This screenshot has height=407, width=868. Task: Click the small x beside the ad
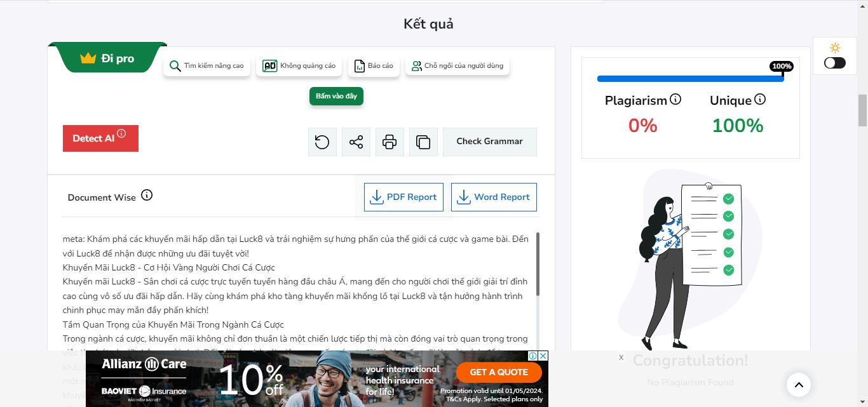tap(621, 357)
